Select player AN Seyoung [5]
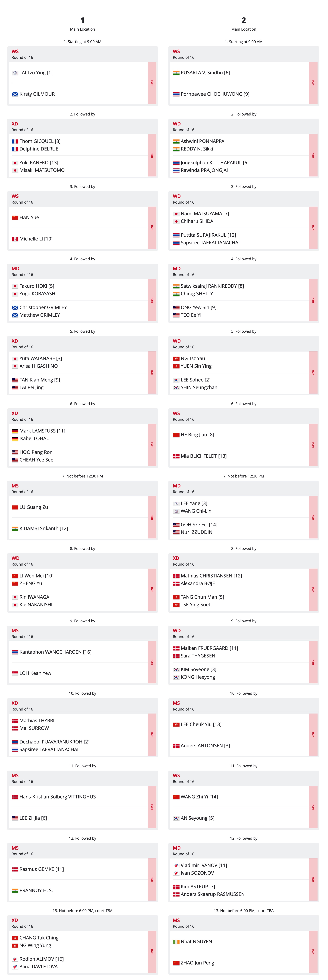 pyautogui.click(x=197, y=818)
